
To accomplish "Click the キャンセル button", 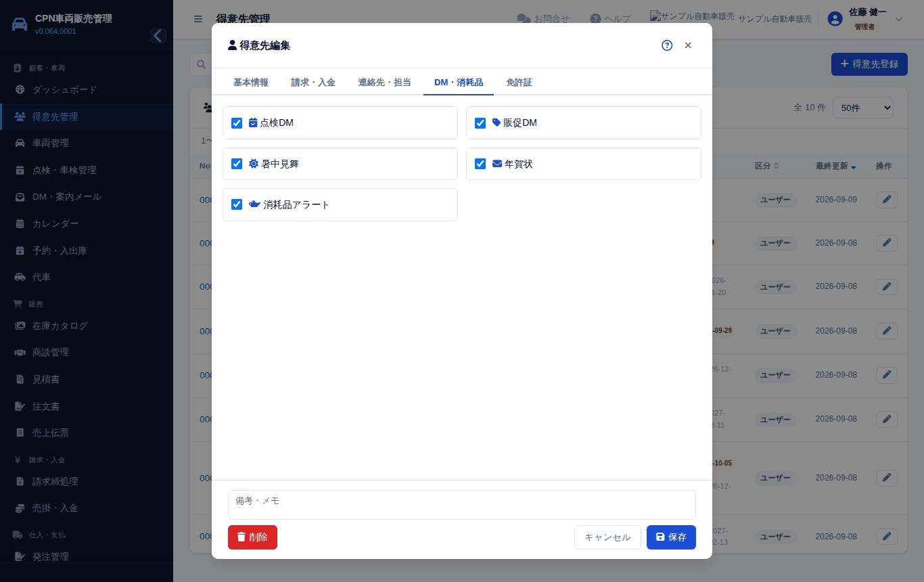I will (607, 537).
